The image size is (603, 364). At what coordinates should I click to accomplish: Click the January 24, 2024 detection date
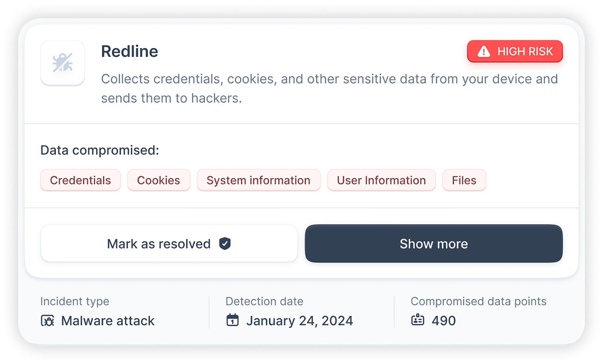pyautogui.click(x=300, y=321)
